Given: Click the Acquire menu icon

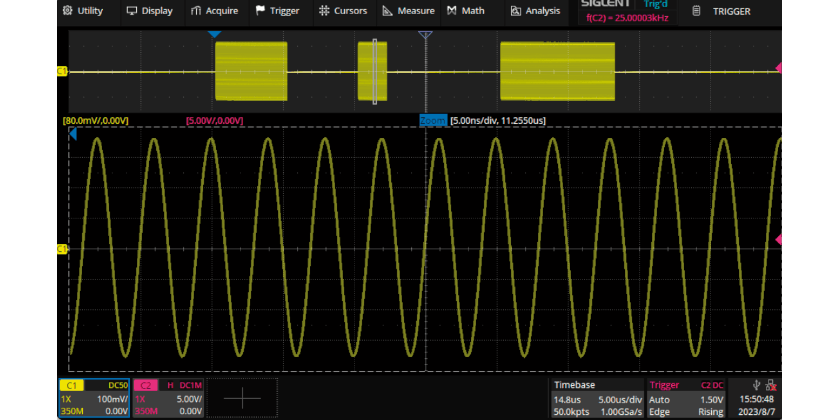Looking at the screenshot, I should tap(197, 11).
